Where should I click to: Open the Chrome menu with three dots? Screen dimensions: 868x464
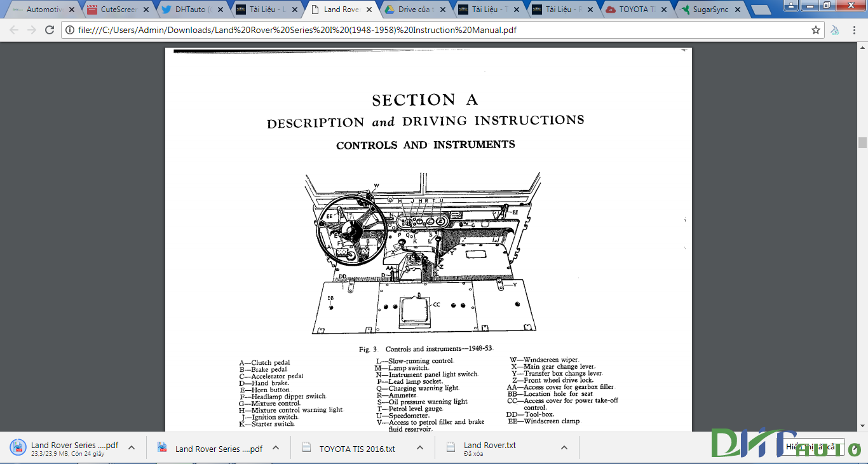click(x=855, y=30)
